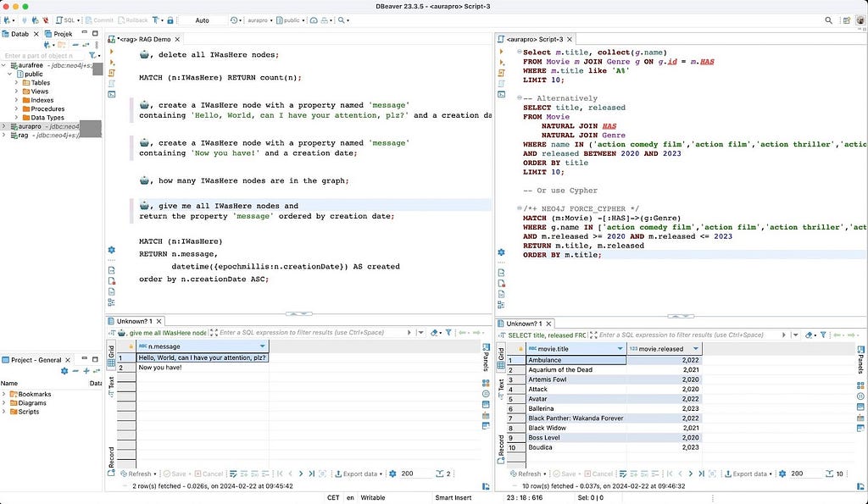Open the toolbar Auto commit mode field

(202, 20)
